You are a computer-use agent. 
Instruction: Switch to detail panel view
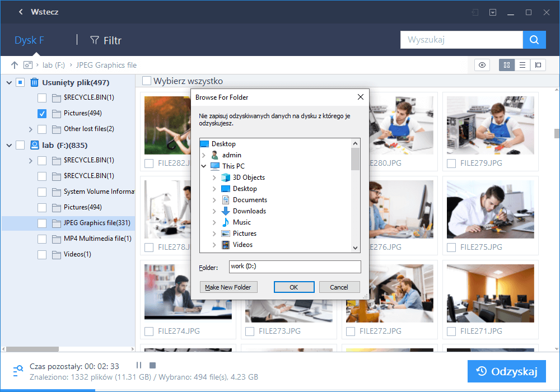click(538, 64)
